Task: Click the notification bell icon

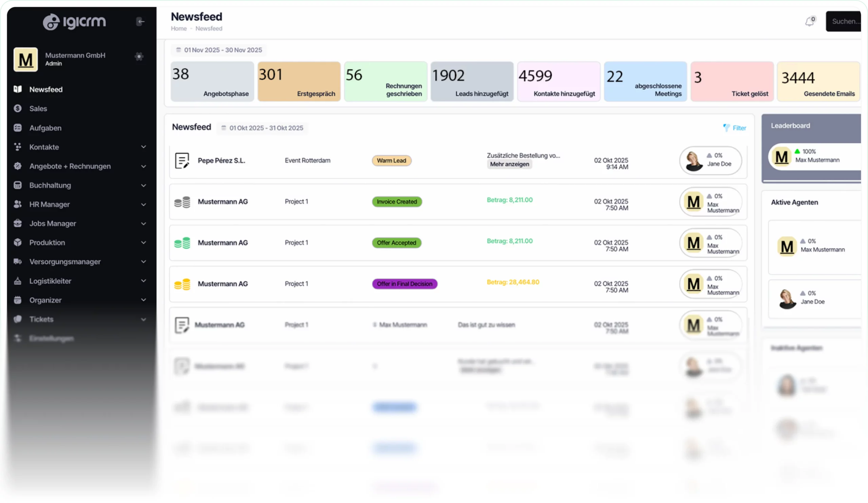Action: tap(809, 22)
